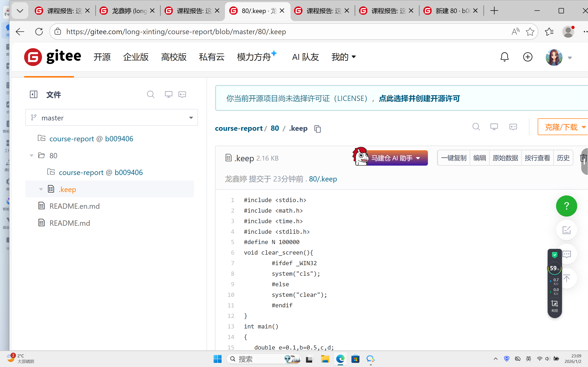Click the favorite star in address bar

click(530, 32)
